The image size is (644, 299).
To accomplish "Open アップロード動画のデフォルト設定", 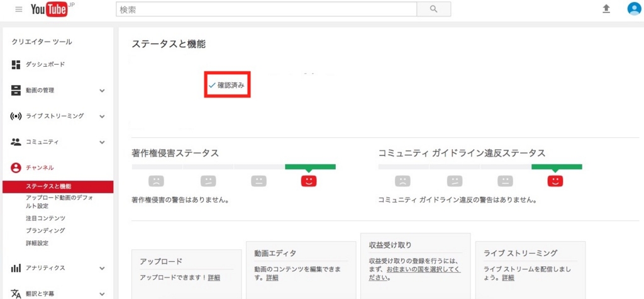I will pos(60,202).
